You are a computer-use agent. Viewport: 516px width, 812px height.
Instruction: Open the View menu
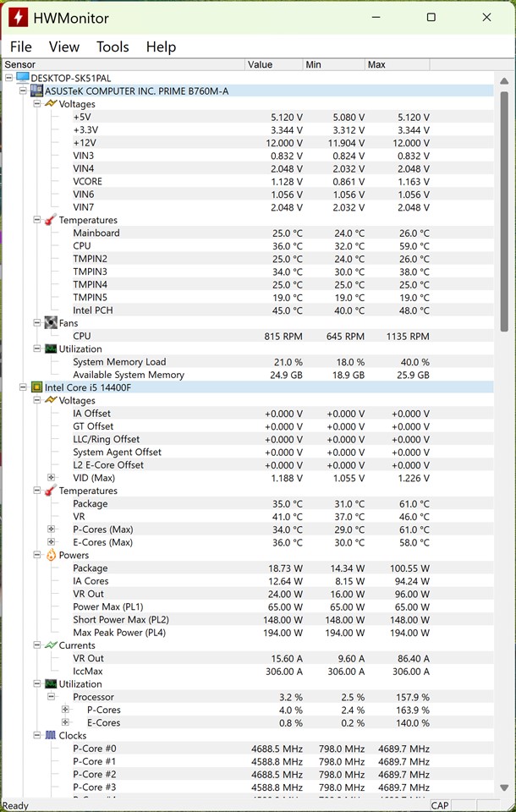(x=64, y=47)
